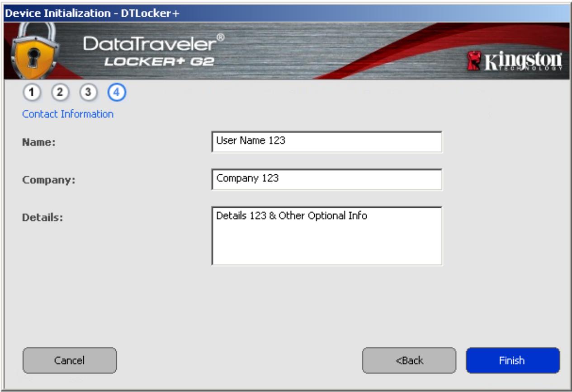Select step 1 circle indicator
This screenshot has width=572, height=392.
click(x=31, y=93)
